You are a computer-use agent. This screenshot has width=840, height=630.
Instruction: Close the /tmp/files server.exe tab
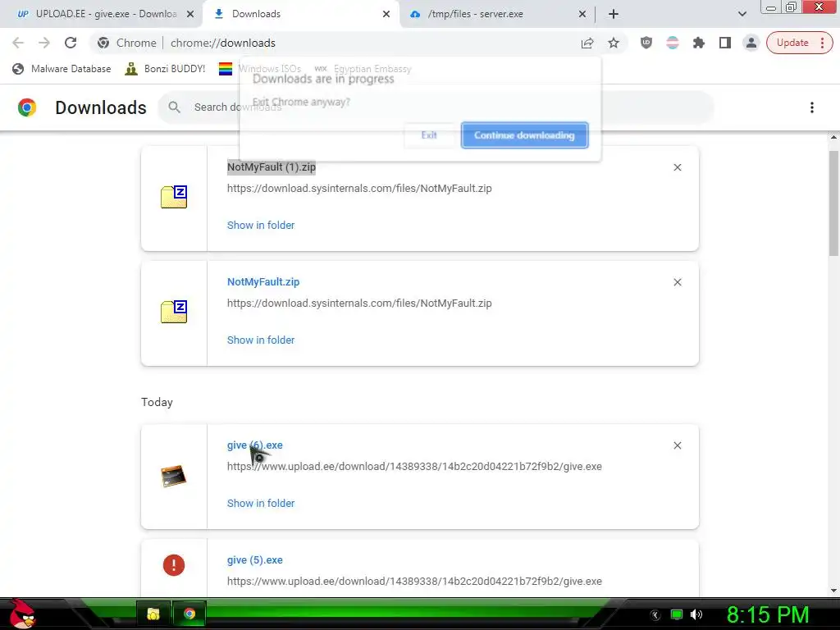click(x=582, y=15)
